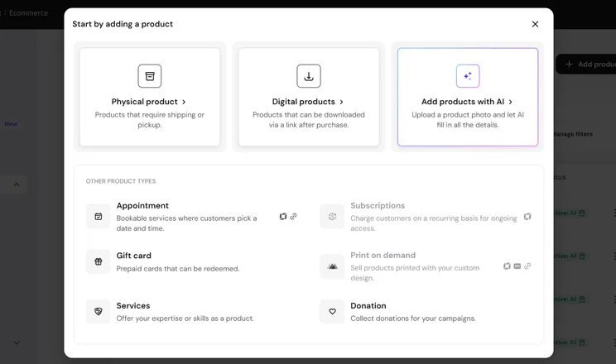Click the Appointment calendar icon

point(99,217)
